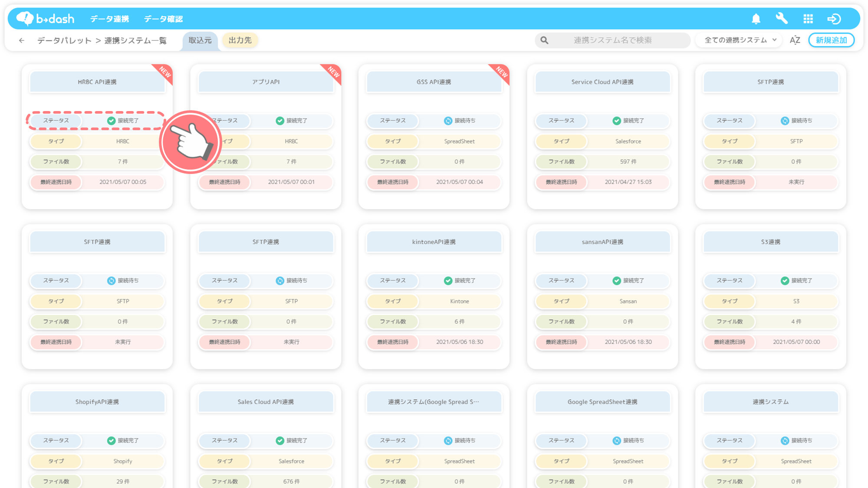Click green check icon on Service Cloud API連携 card
The width and height of the screenshot is (868, 488).
click(x=616, y=121)
